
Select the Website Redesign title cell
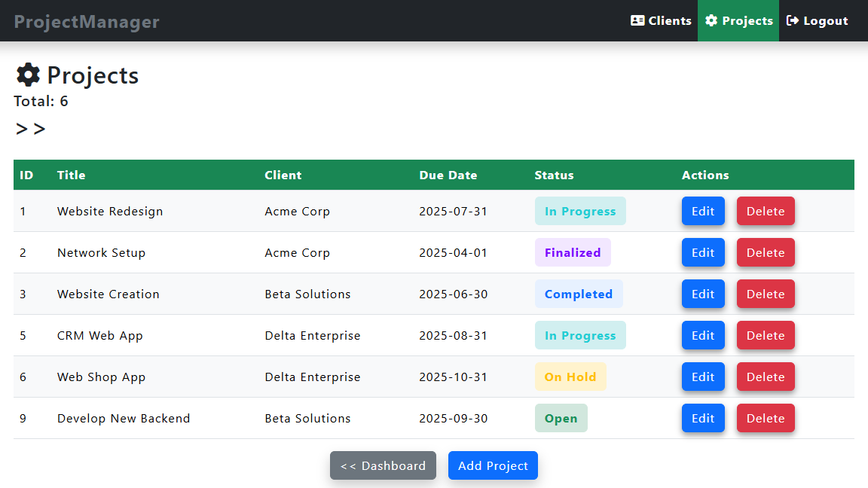110,211
